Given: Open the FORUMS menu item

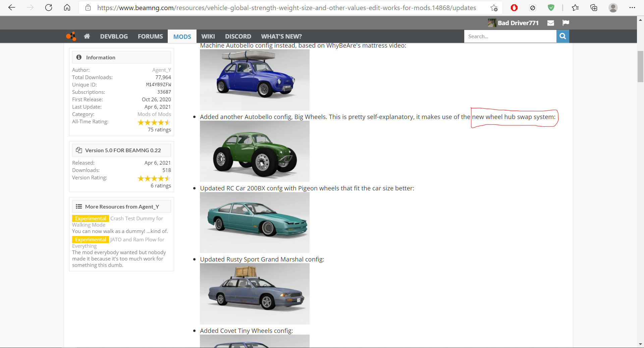Looking at the screenshot, I should (x=150, y=36).
